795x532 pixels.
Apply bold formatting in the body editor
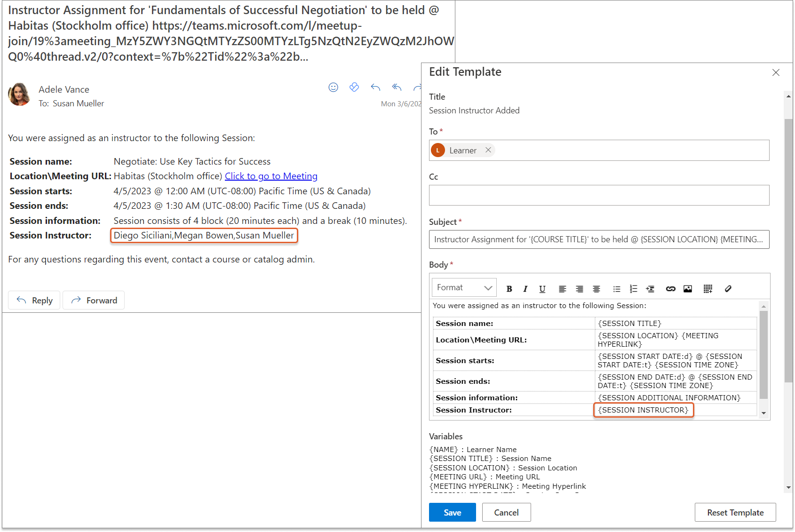pos(509,289)
